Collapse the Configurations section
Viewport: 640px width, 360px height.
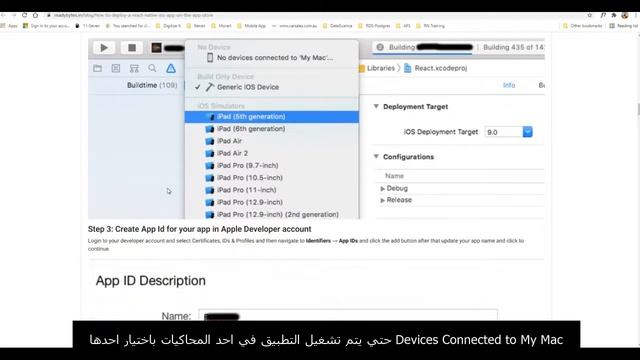click(376, 157)
